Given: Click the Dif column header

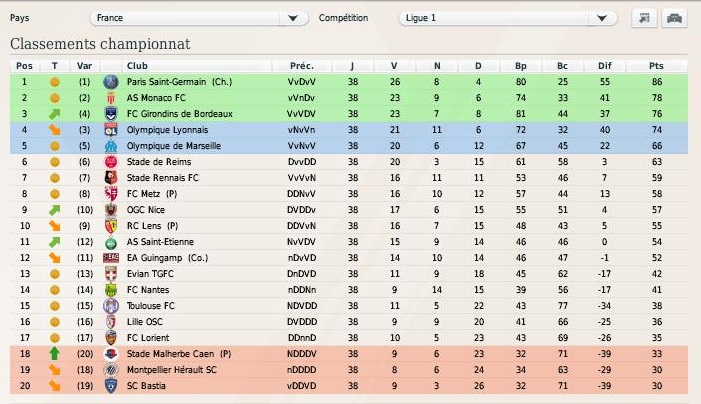Looking at the screenshot, I should pyautogui.click(x=604, y=66).
